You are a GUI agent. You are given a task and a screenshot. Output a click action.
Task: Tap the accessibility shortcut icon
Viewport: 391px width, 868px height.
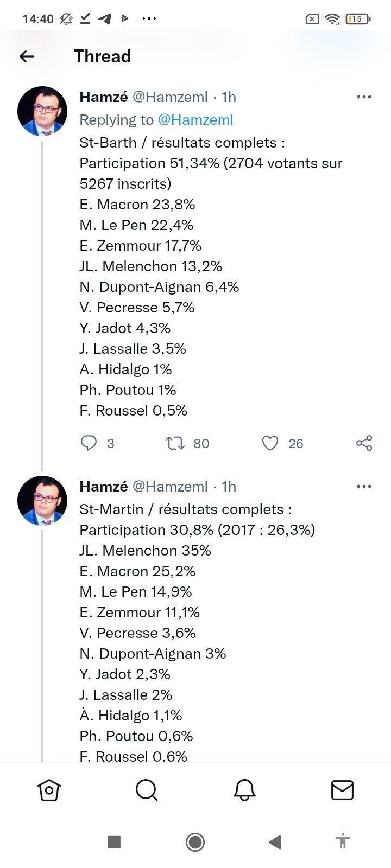(x=342, y=841)
